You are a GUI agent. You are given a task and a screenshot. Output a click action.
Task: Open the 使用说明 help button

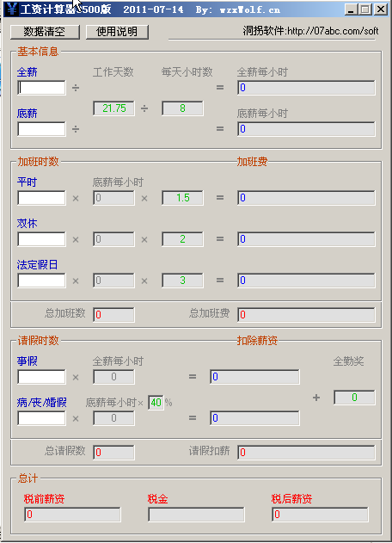(x=117, y=32)
